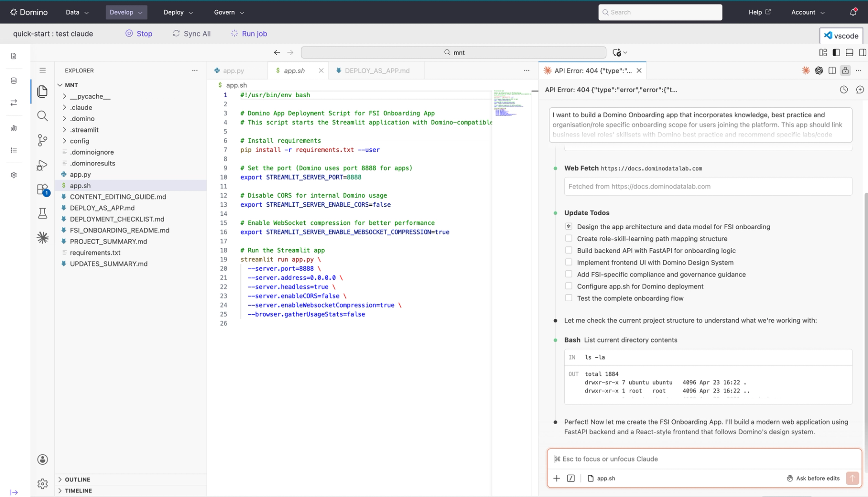Screen dimensions: 868x497
Task: Check 'Create role-skill-learning path mapping structure' todo
Action: click(569, 238)
